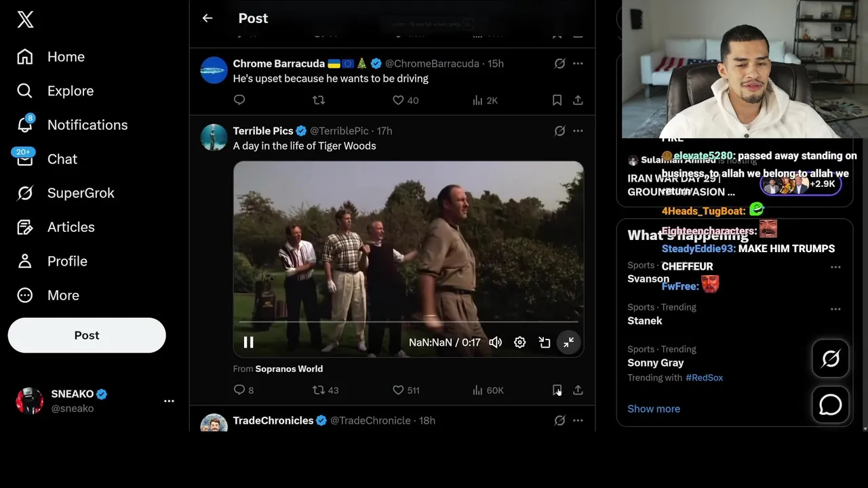Open Terrible Pics profile picture
This screenshot has width=868, height=488.
tap(214, 138)
